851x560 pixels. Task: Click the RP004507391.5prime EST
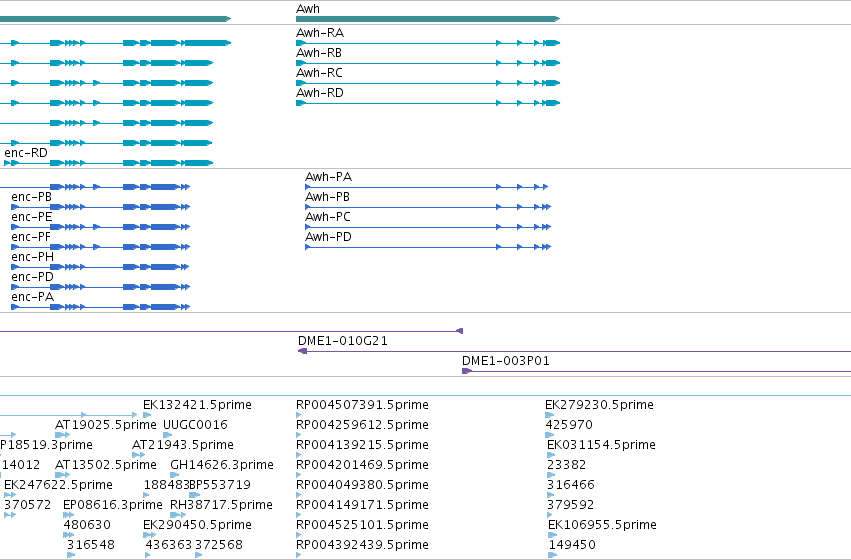[363, 405]
